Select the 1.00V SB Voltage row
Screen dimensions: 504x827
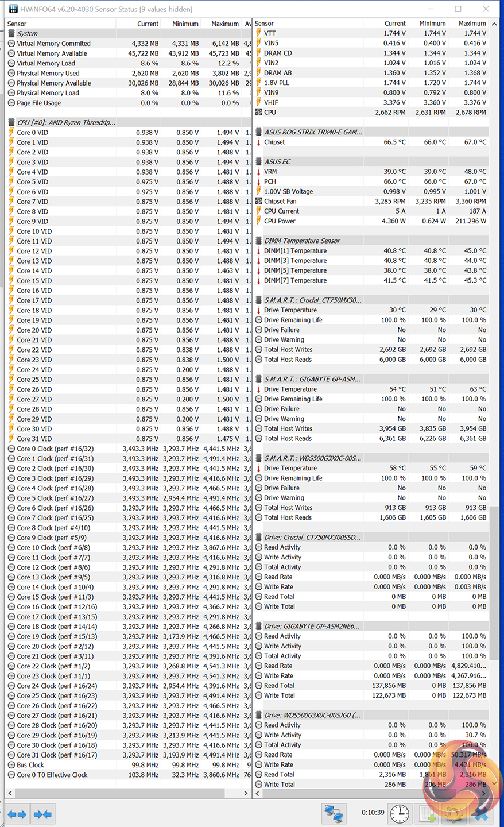point(371,191)
